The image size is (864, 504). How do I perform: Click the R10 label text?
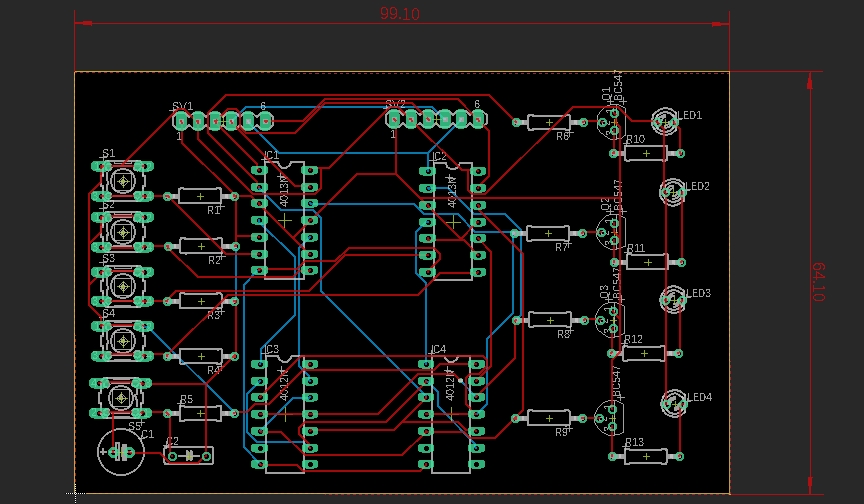click(635, 139)
